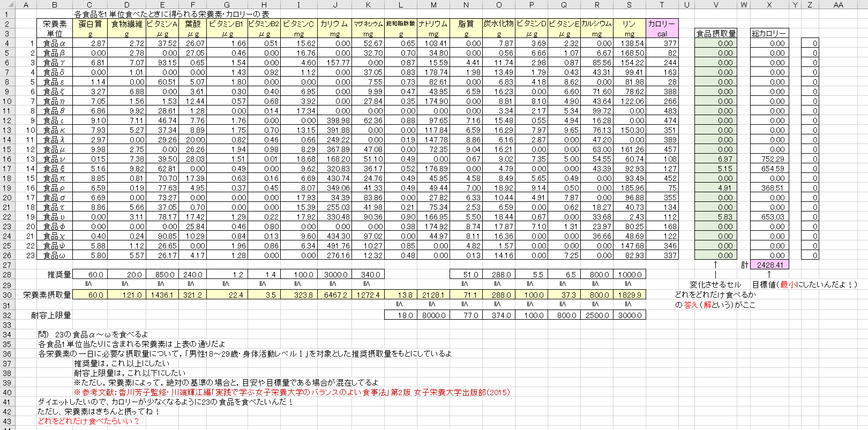Click problem text 問) 23の食品α～ωを食べるよ
Image resolution: width=868 pixels, height=430 pixels.
pos(93,335)
